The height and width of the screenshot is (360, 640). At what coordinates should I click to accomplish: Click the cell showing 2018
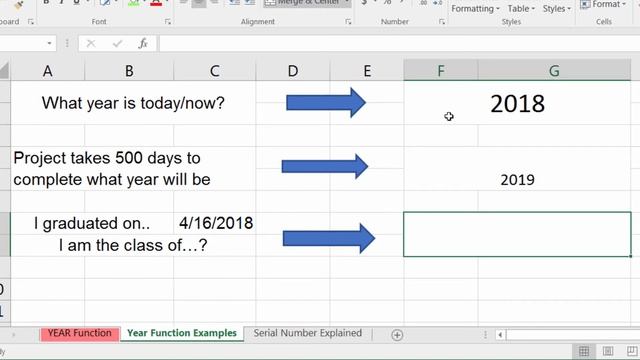(517, 103)
